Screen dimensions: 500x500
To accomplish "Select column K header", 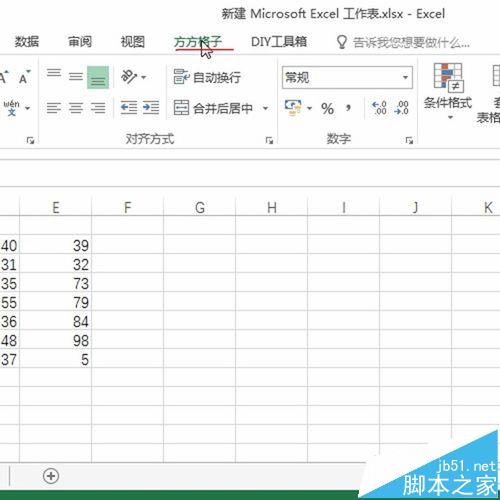I will (x=476, y=207).
